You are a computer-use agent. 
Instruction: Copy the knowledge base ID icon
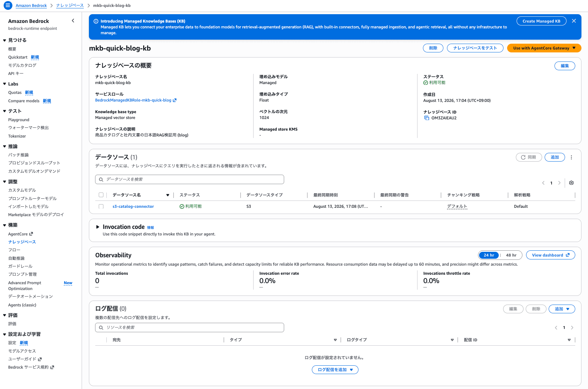click(427, 118)
